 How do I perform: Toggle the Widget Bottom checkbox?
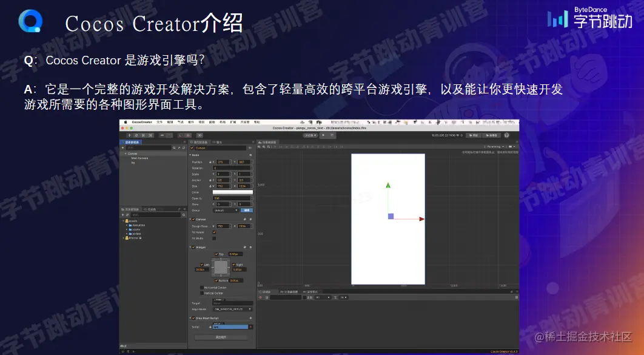(216, 280)
